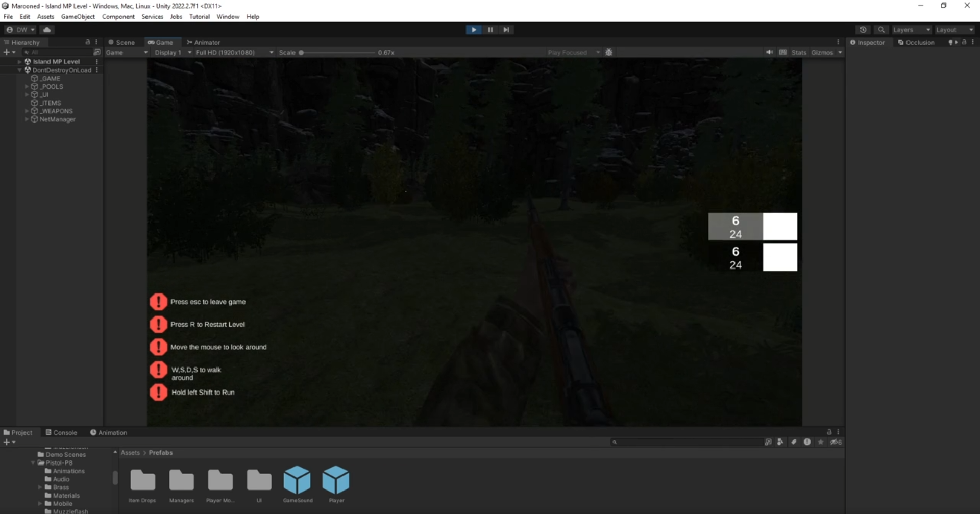Switch to the Scene tab
Screen dimensions: 980x514
(121, 42)
